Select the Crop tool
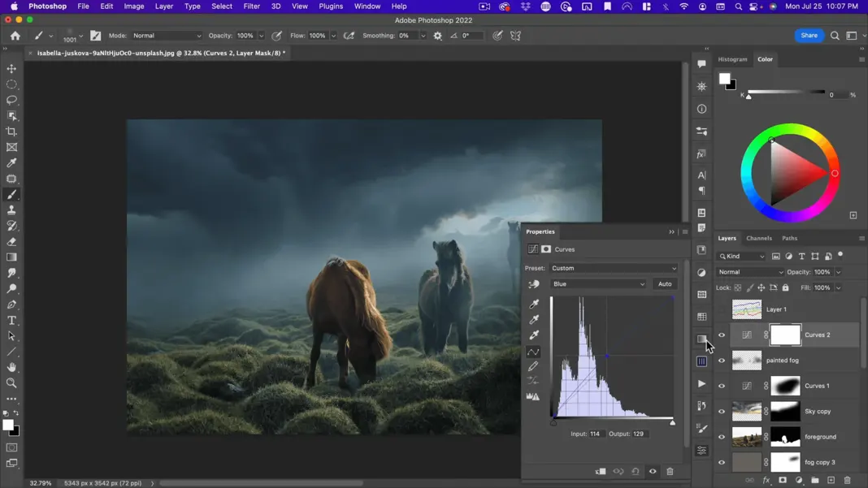The width and height of the screenshot is (868, 488). [11, 132]
